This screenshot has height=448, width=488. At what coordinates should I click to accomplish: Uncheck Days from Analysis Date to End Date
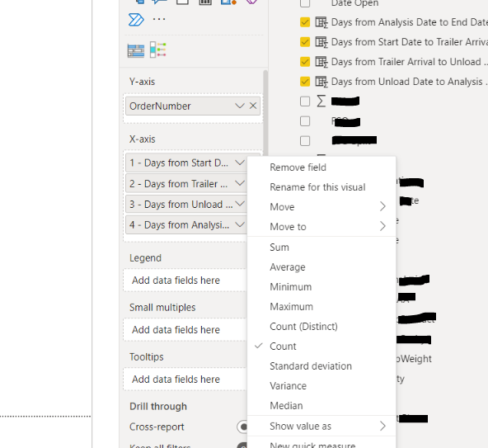305,22
